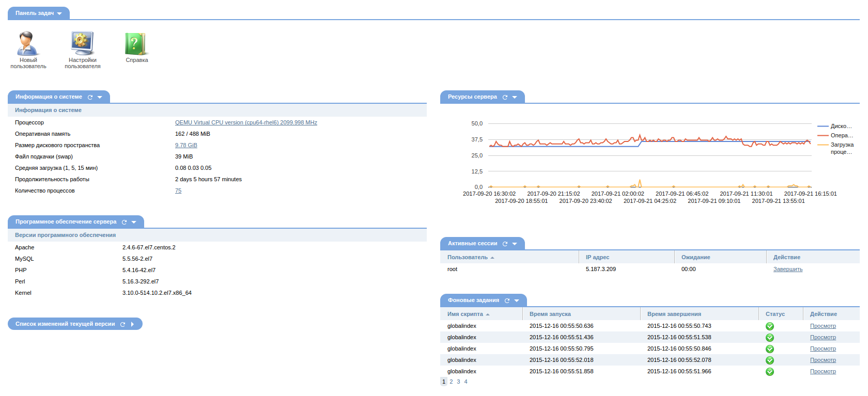Image resolution: width=868 pixels, height=396 pixels.
Task: Sort jobs by Имя скрипта column
Action: click(468, 314)
